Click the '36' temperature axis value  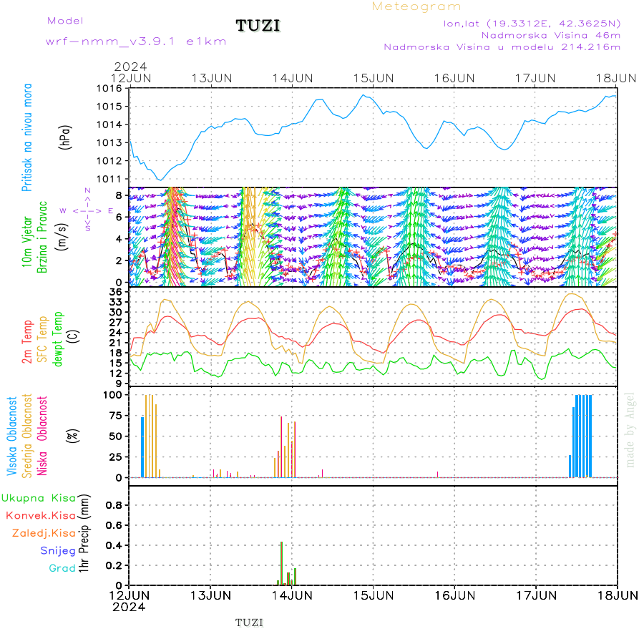116,292
